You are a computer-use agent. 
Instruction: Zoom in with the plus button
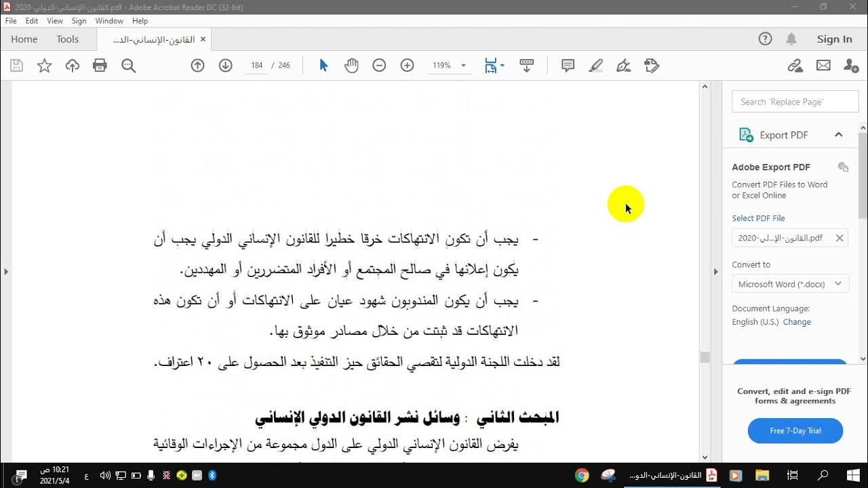pyautogui.click(x=407, y=66)
